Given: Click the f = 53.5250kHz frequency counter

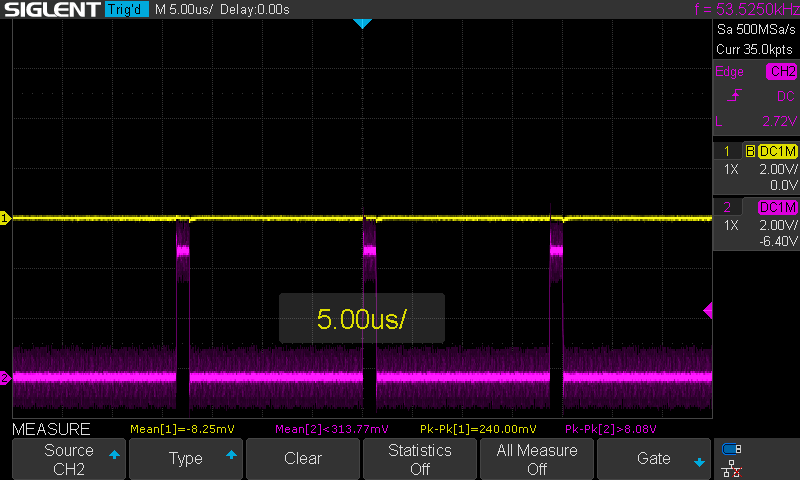Looking at the screenshot, I should tap(746, 9).
